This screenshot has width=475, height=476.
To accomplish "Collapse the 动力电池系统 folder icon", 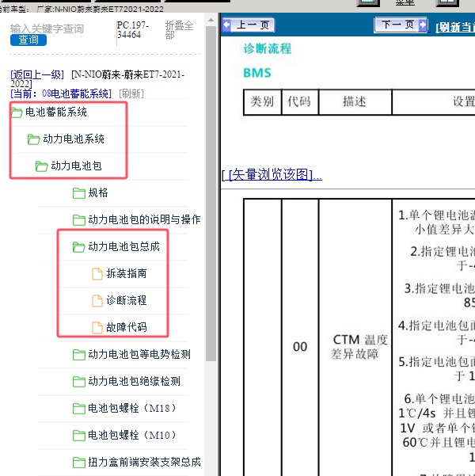I will click(x=33, y=139).
